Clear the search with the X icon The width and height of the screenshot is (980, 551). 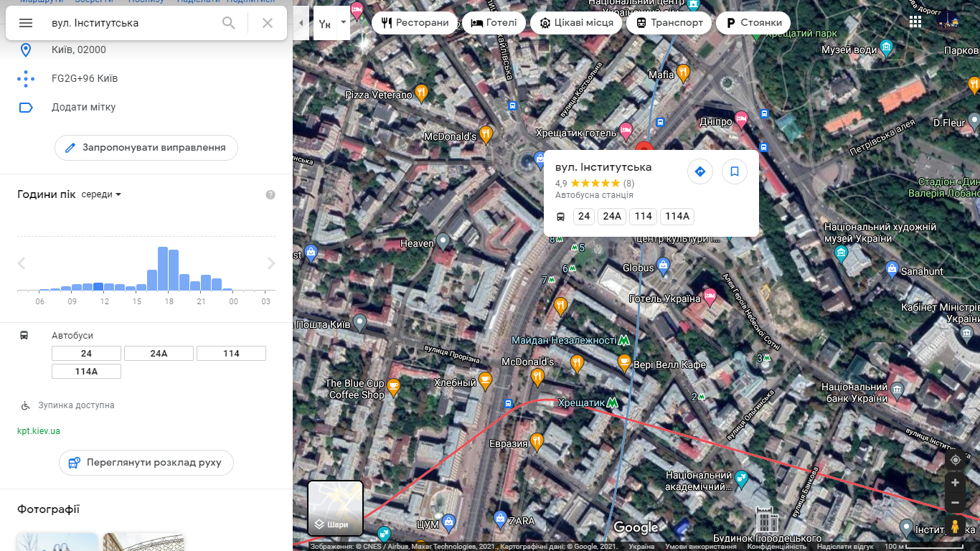point(268,23)
